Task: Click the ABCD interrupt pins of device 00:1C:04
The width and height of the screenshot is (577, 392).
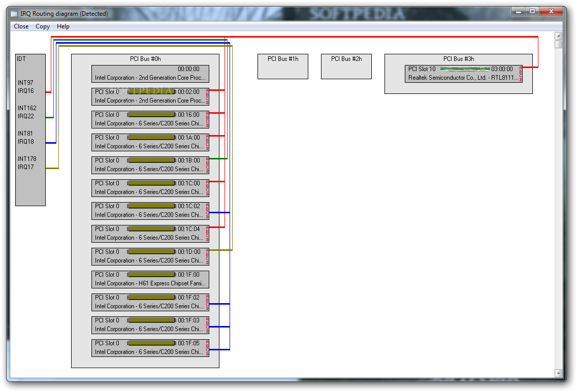Action: [207, 234]
